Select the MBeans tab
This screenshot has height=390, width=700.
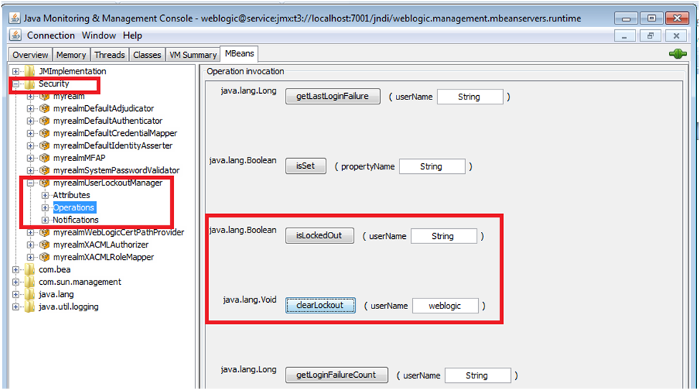pyautogui.click(x=239, y=54)
